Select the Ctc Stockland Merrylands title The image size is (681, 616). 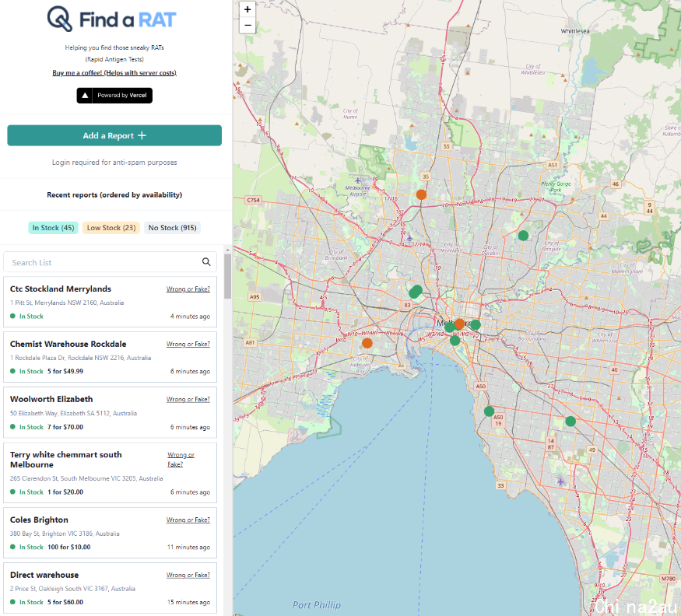pyautogui.click(x=61, y=289)
